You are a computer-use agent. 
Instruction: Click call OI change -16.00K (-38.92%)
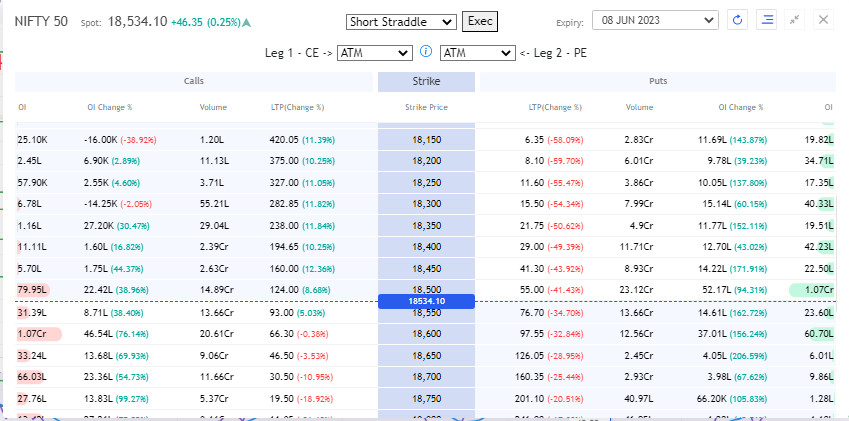point(120,140)
